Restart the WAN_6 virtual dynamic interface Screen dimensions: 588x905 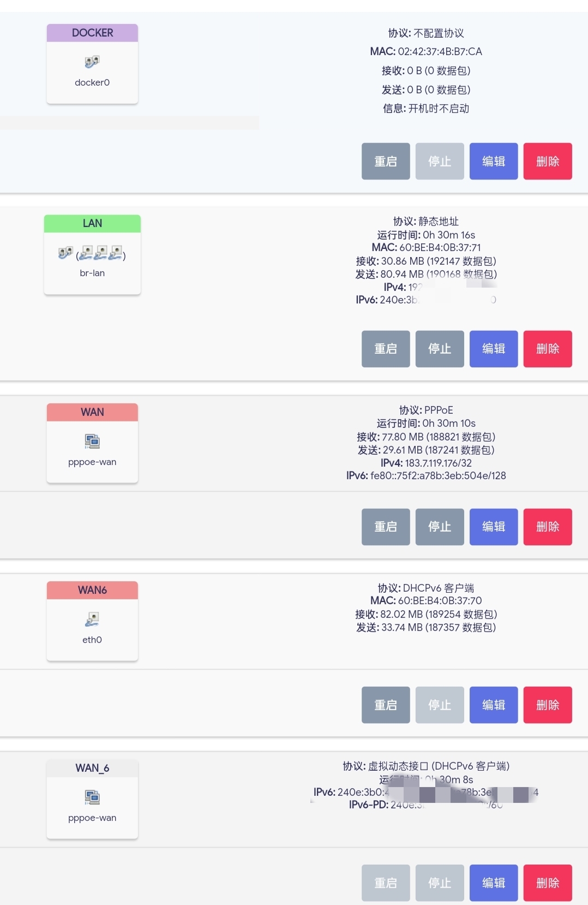[385, 883]
